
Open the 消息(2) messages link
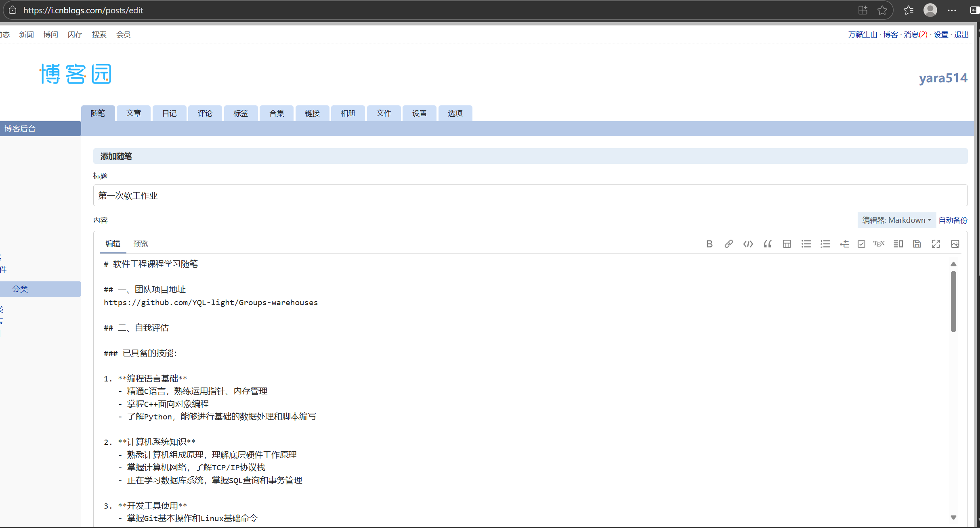(x=915, y=35)
